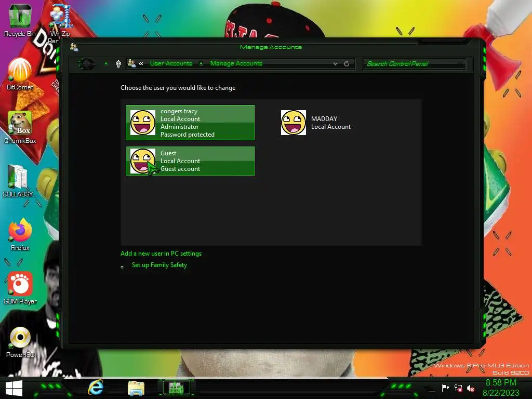The width and height of the screenshot is (532, 399).
Task: Click the network status tray icon
Action: point(458,388)
